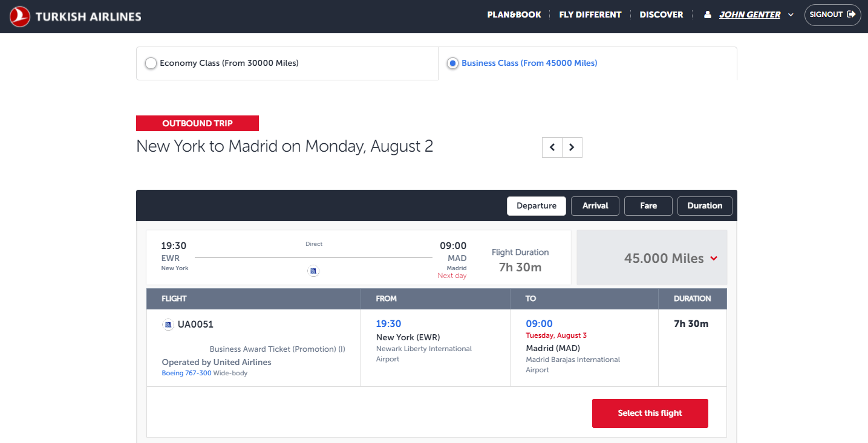The width and height of the screenshot is (868, 443).
Task: Click the United Airlines logo under Direct
Action: 313,271
